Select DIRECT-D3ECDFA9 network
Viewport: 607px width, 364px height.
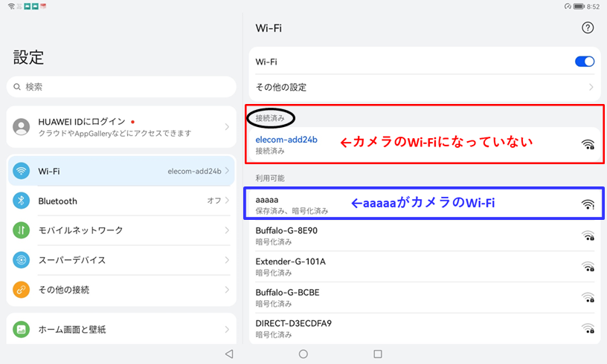[x=425, y=328]
